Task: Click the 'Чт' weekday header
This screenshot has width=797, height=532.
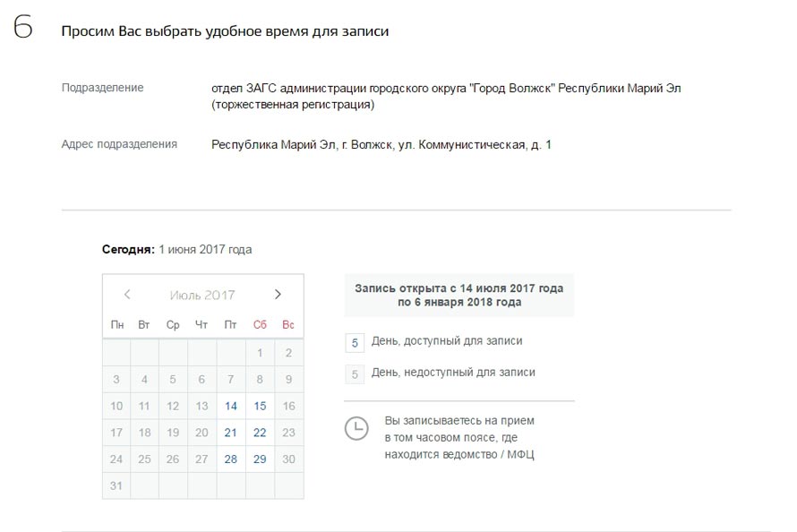Action: [201, 325]
